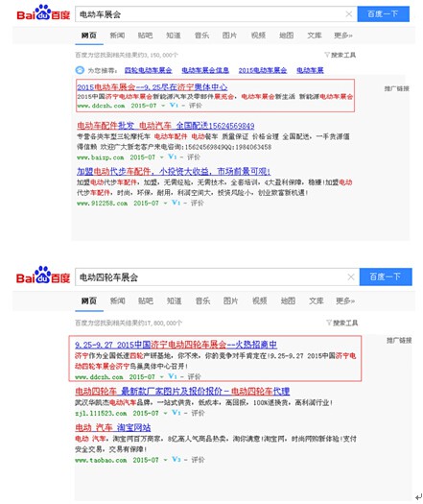
Task: Open the 文库 tab under the 电动四轮车展会 search
Action: 317,300
